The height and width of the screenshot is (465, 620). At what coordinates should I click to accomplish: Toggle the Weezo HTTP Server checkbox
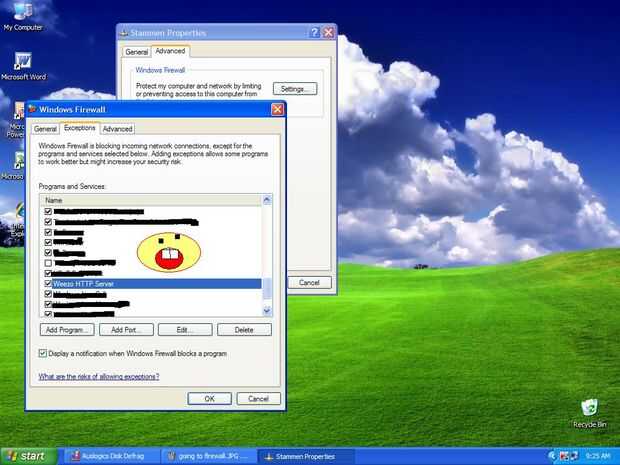point(48,284)
